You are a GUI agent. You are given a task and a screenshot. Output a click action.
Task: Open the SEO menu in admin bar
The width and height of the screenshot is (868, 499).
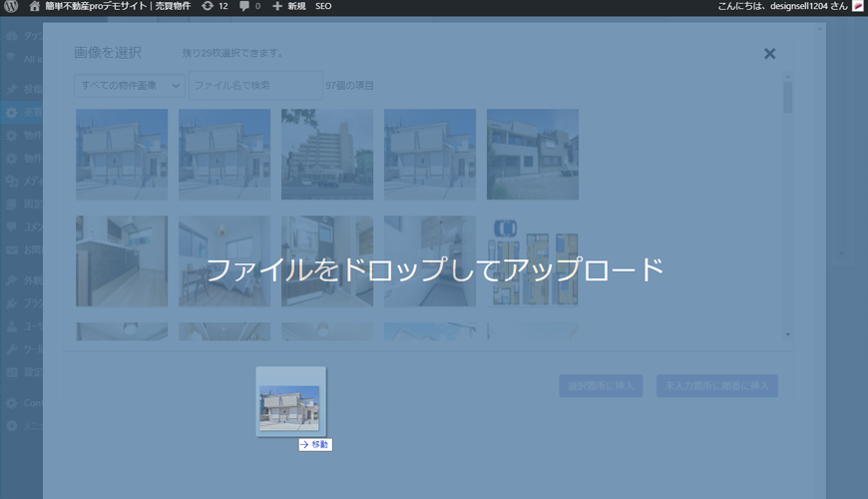323,7
